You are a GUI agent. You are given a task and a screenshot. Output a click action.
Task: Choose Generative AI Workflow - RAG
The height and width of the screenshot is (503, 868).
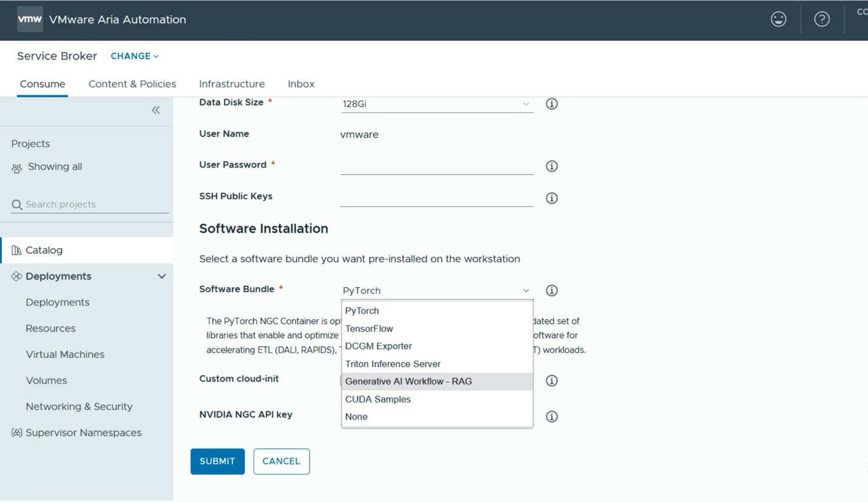(x=437, y=382)
